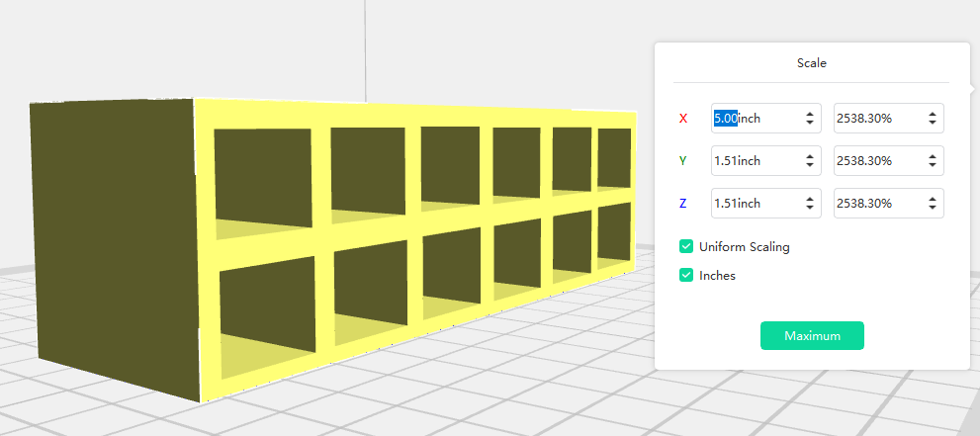The width and height of the screenshot is (980, 436).
Task: Click the X scale percentage field
Action: click(888, 118)
